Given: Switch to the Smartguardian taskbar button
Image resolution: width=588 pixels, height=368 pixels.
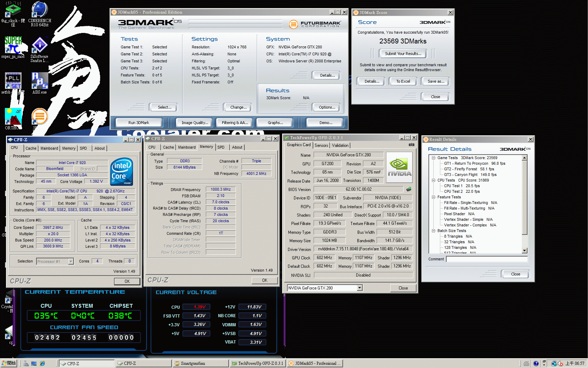Looking at the screenshot, I should tap(201, 363).
